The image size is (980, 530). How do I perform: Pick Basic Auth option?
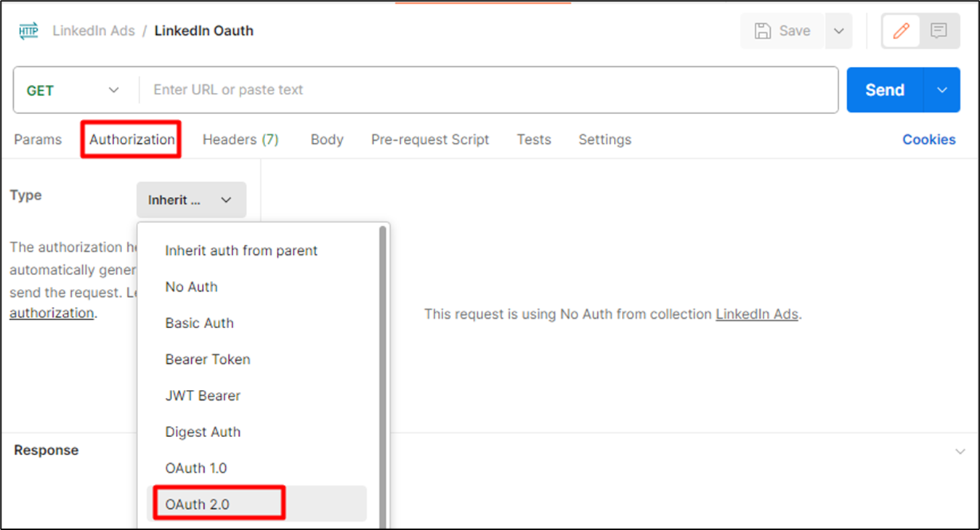256,323
